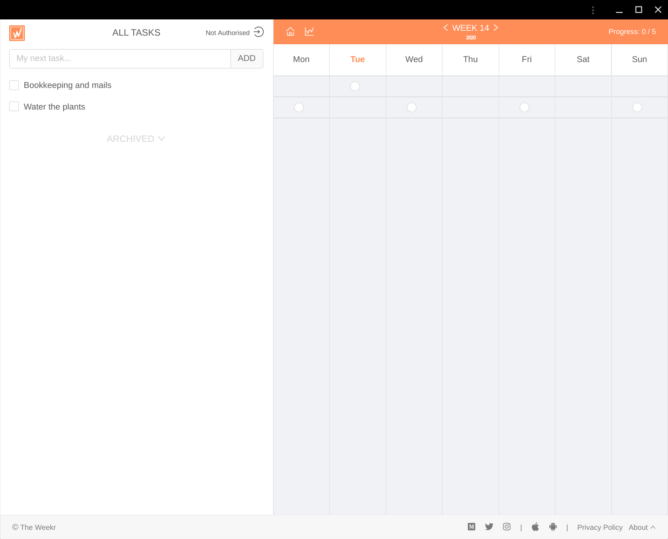Click the Not Authorised text
Viewport: 668px width, 539px height.
click(227, 33)
